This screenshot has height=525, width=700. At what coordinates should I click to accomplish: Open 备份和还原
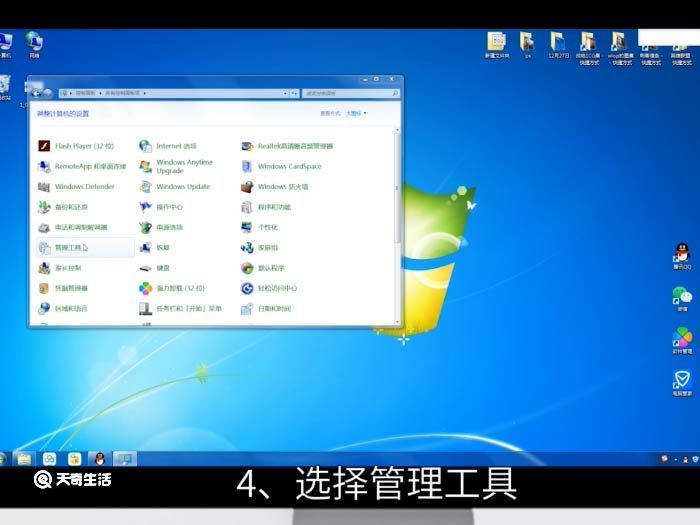pyautogui.click(x=63, y=207)
